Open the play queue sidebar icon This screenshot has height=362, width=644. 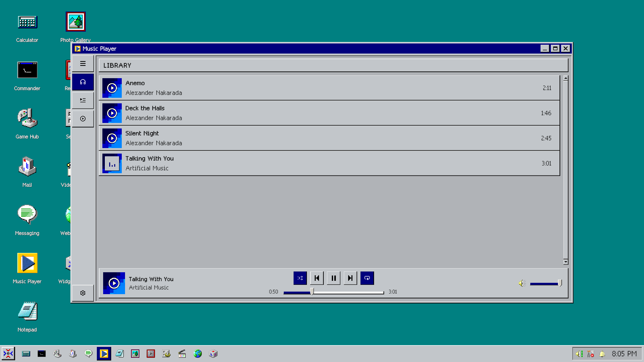click(83, 100)
